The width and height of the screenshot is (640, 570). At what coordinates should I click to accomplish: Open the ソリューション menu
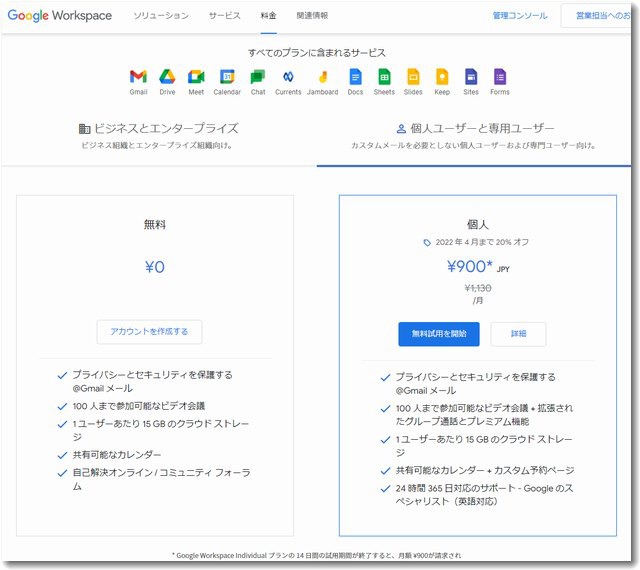click(x=161, y=16)
